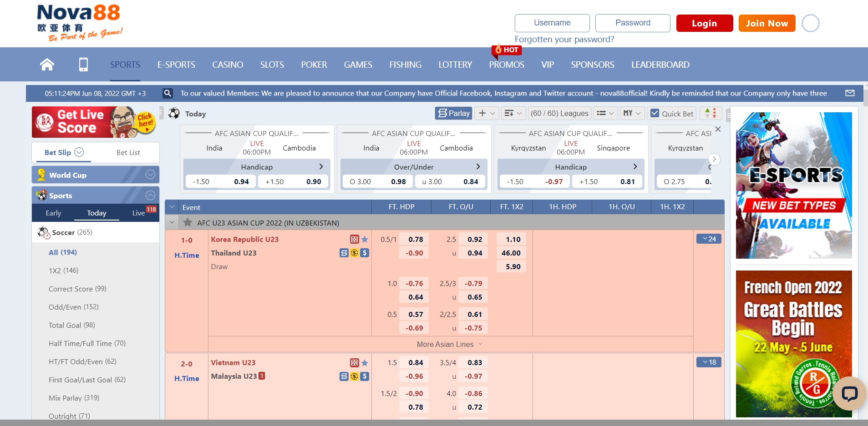The width and height of the screenshot is (868, 426).
Task: Collapse all events using Event header chevron
Action: pos(172,207)
